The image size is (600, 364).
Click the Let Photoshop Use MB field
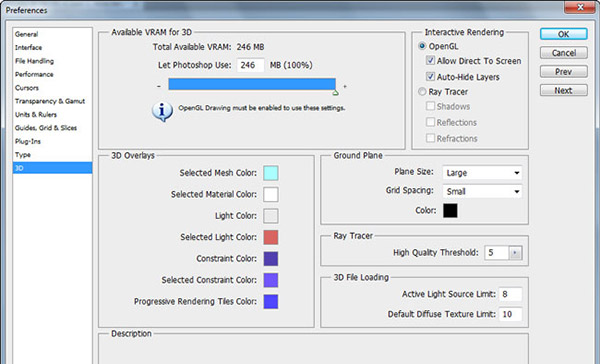click(250, 65)
